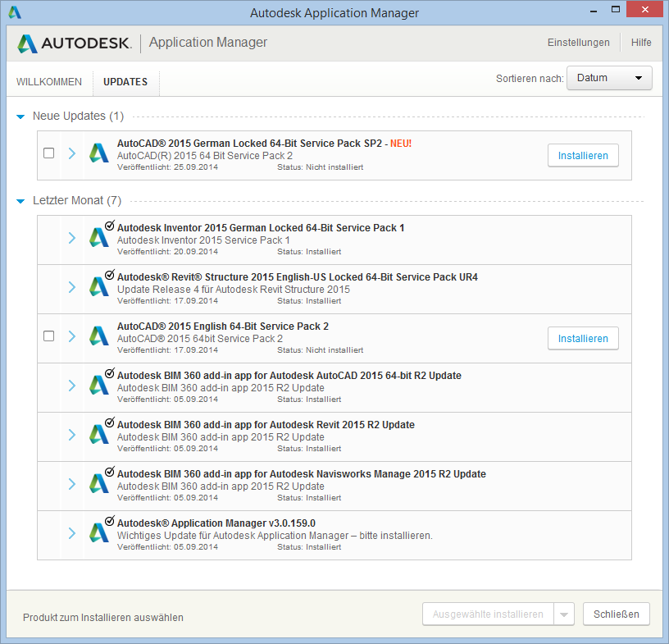Click text 'Produkt zum Installieren auswählen'

coord(103,618)
